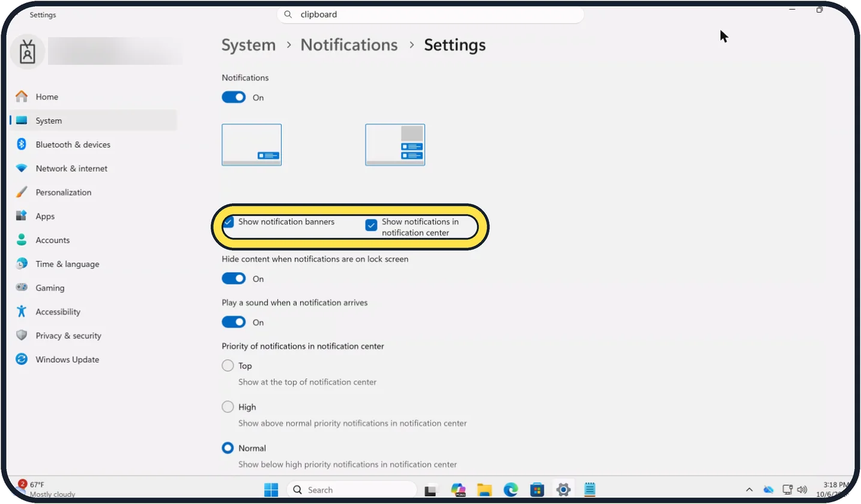Open the Windows Update icon
This screenshot has height=504, width=861.
[x=22, y=360]
